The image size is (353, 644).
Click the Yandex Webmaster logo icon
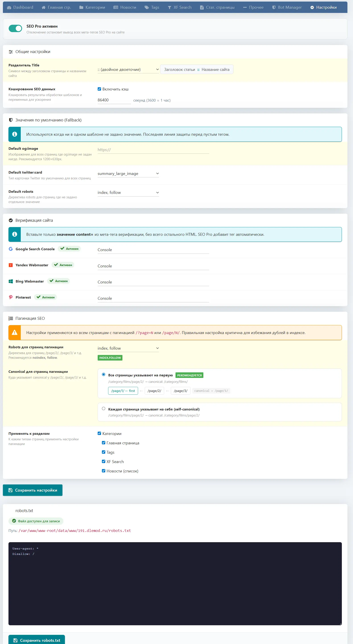click(11, 265)
